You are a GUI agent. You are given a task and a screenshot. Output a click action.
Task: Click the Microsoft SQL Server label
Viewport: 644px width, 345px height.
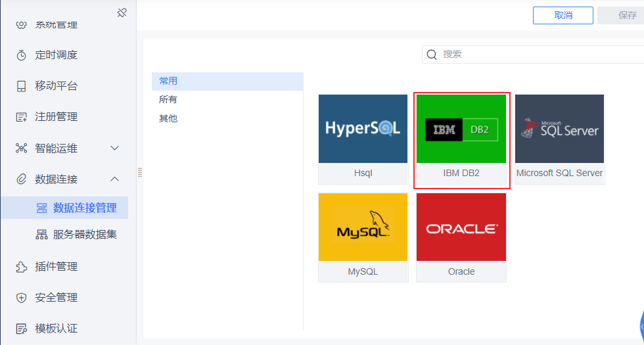coord(559,173)
